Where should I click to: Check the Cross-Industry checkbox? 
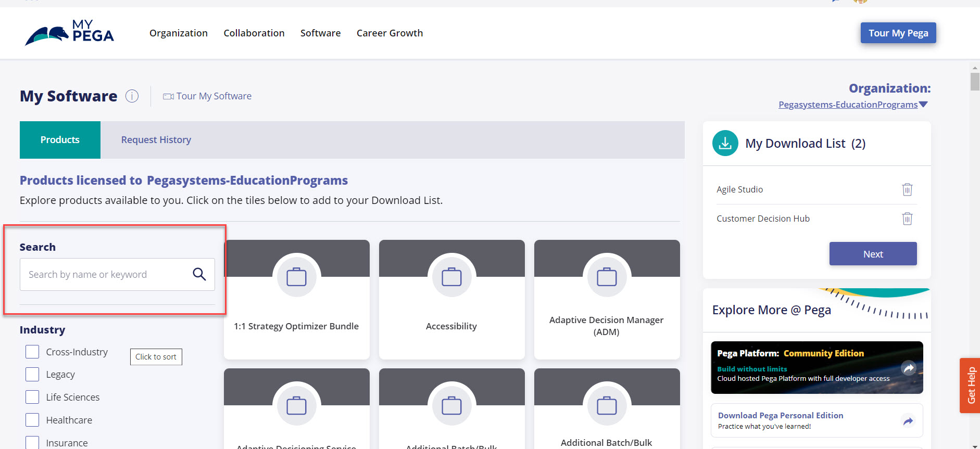click(32, 352)
